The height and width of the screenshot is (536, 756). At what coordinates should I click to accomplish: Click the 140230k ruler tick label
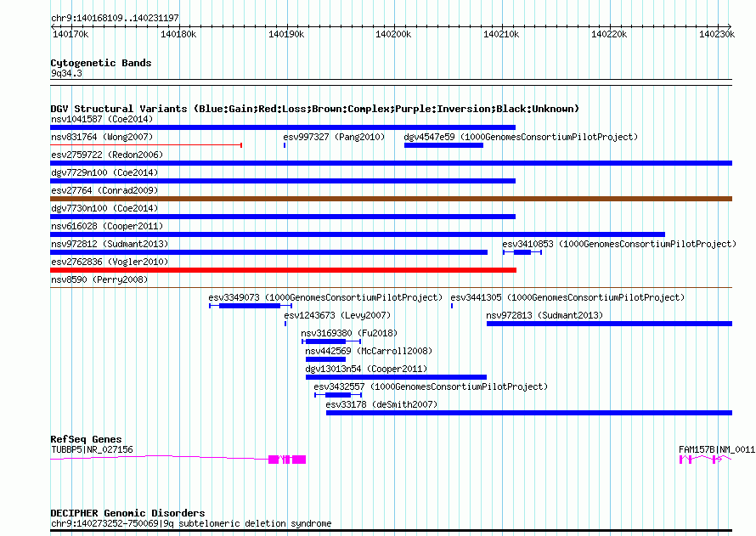(x=717, y=34)
